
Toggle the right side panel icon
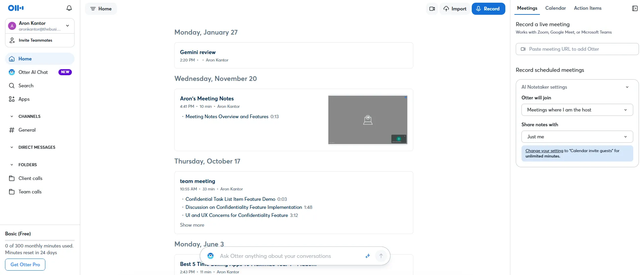(x=635, y=8)
